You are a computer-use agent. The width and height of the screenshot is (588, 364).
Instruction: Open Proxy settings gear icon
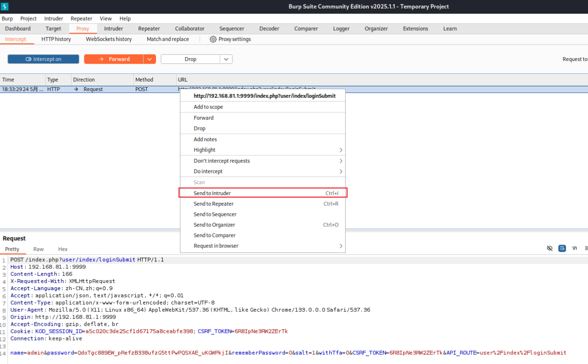tap(213, 39)
